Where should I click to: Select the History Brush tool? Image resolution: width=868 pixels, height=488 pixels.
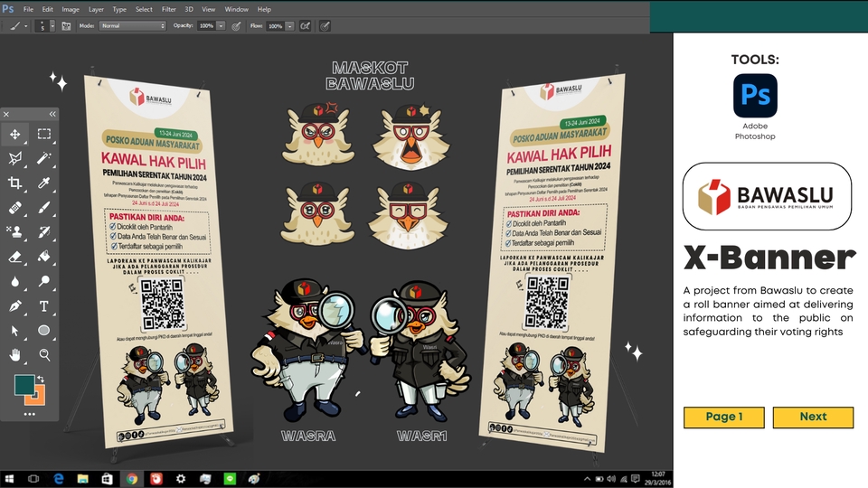[44, 232]
